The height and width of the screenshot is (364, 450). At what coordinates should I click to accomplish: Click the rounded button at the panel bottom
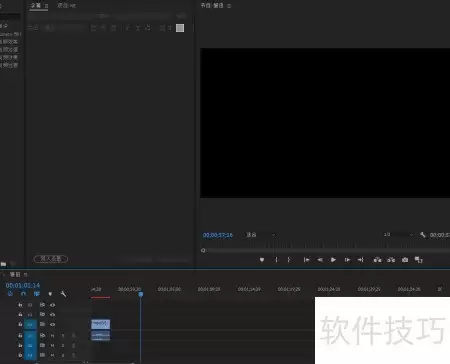[51, 259]
